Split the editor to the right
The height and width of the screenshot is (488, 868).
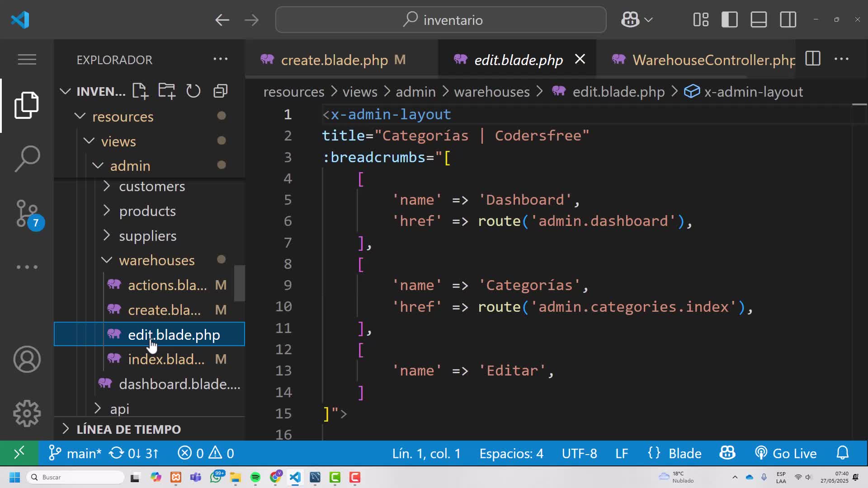(812, 59)
